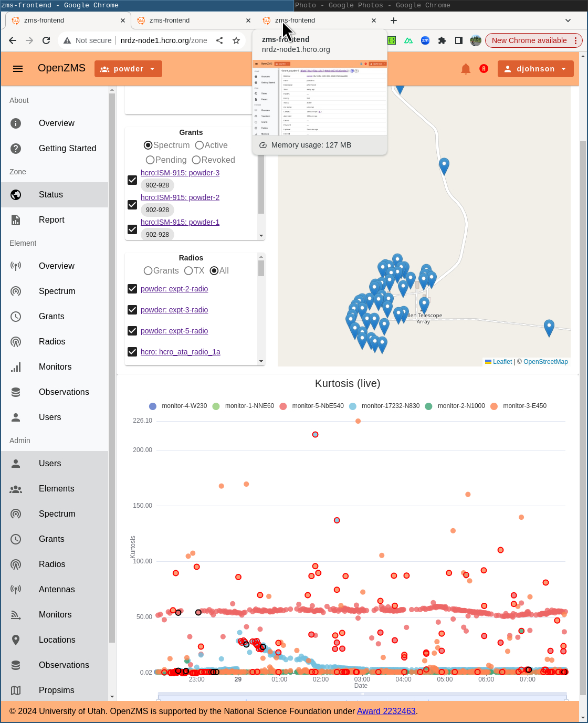Open Award 2232463 link

pos(386,711)
